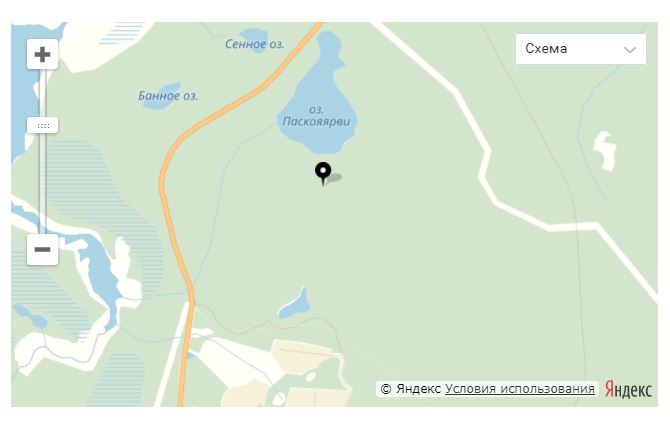The height and width of the screenshot is (427, 670).
Task: Click the Банное lake water shape
Action: [162, 97]
